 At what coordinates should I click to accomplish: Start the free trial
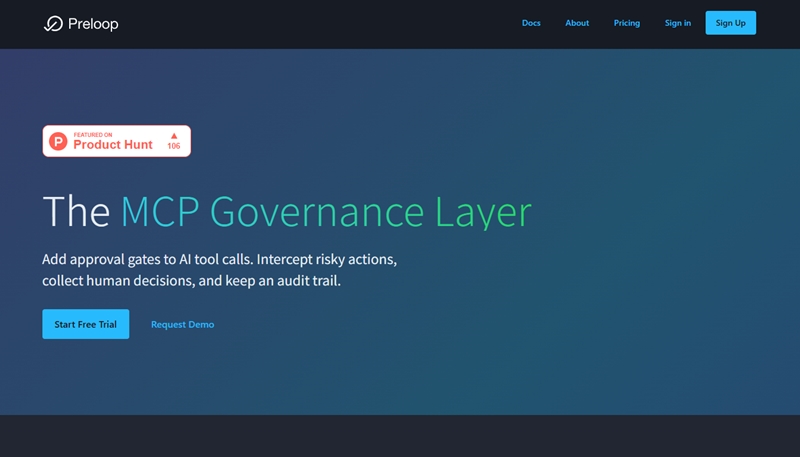(85, 324)
